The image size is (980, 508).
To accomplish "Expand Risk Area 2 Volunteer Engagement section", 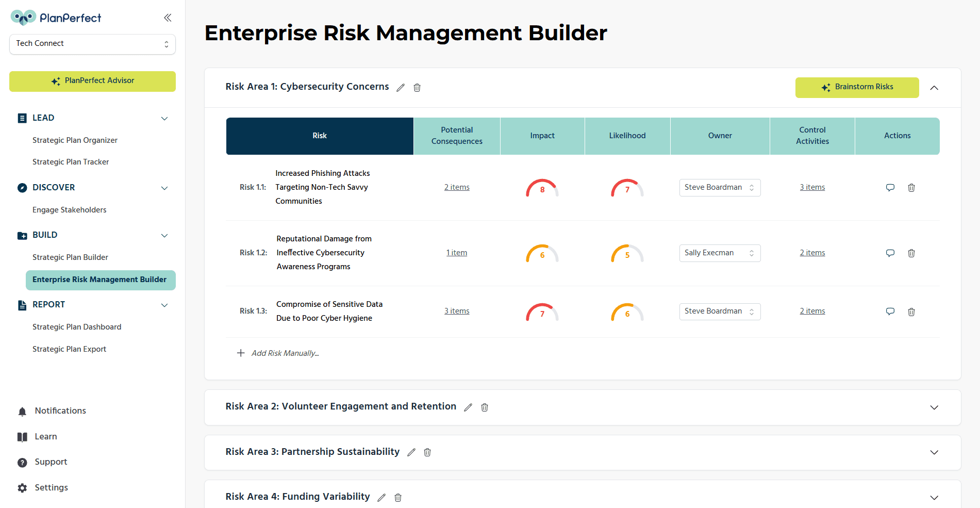I will pos(934,407).
